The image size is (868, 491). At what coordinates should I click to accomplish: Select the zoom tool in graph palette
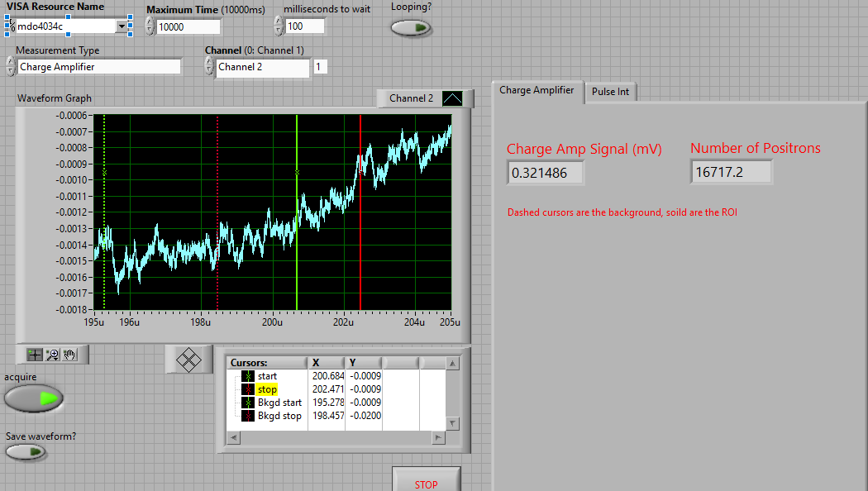point(52,355)
